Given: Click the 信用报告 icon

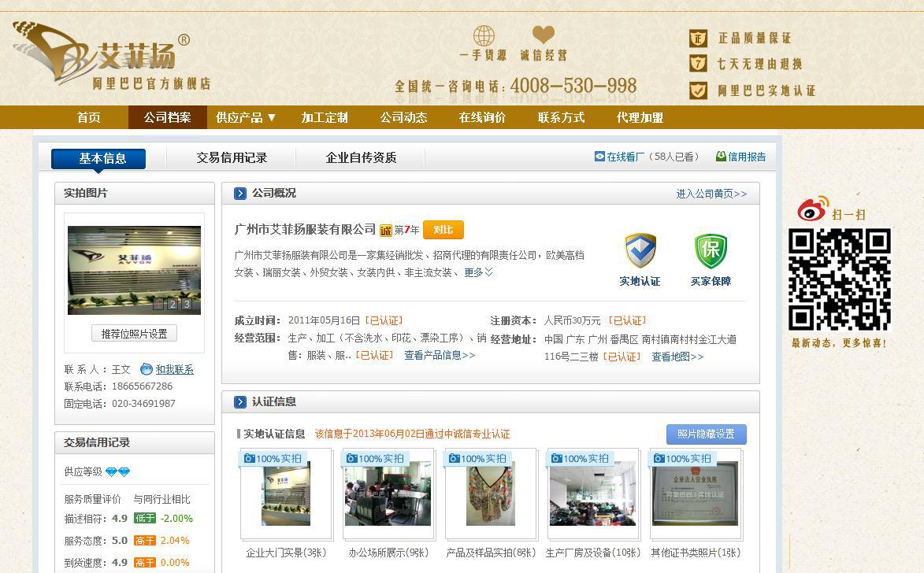Looking at the screenshot, I should [721, 157].
